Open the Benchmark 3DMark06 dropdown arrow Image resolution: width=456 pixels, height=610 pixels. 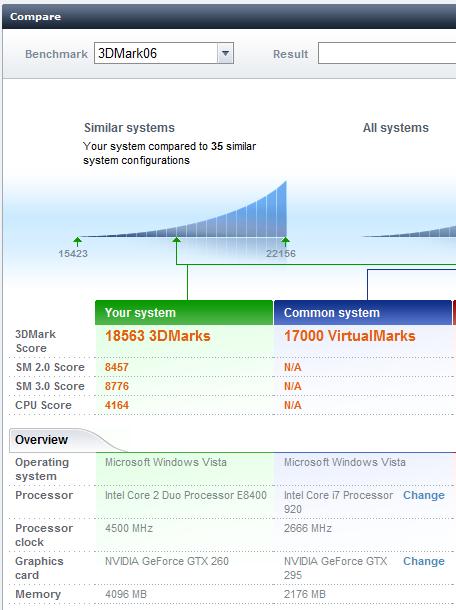point(225,53)
